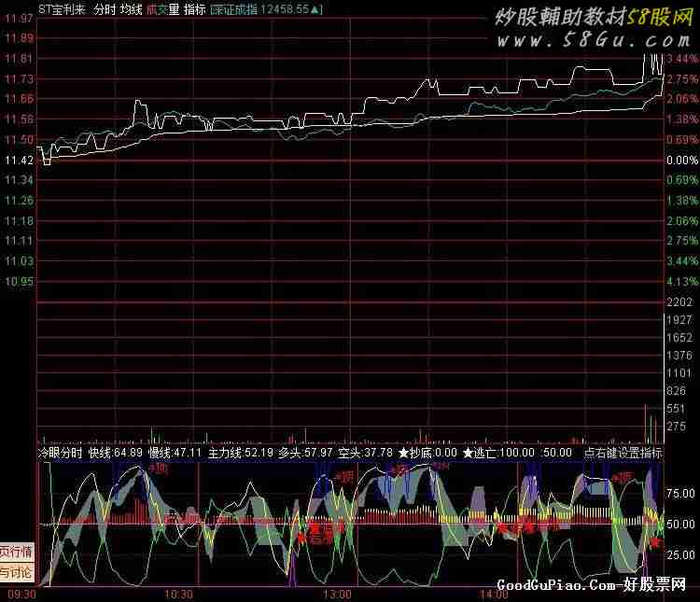The image size is (700, 602).
Task: Click the 11.89 price axis label
Action: tap(19, 38)
